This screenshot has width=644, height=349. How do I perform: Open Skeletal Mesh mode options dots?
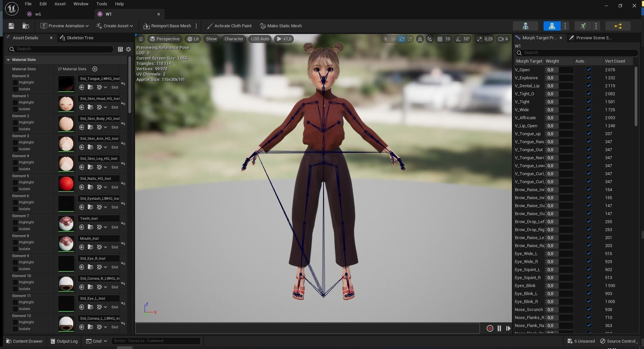[x=565, y=26]
